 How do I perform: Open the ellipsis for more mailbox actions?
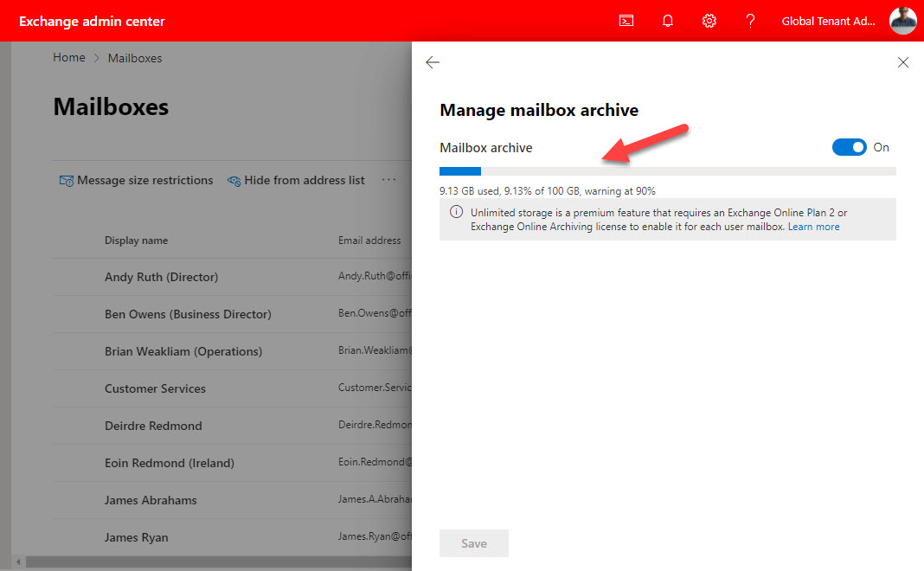388,180
